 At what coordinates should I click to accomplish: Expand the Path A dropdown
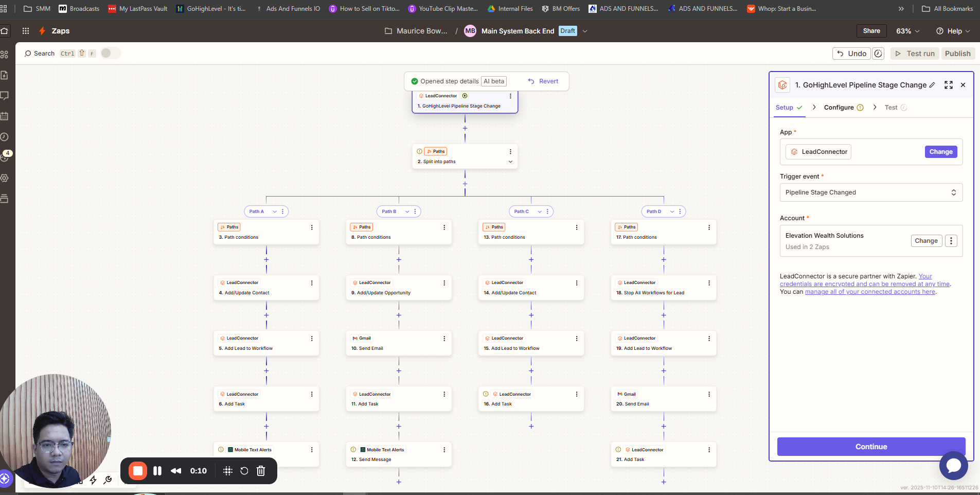tap(275, 211)
